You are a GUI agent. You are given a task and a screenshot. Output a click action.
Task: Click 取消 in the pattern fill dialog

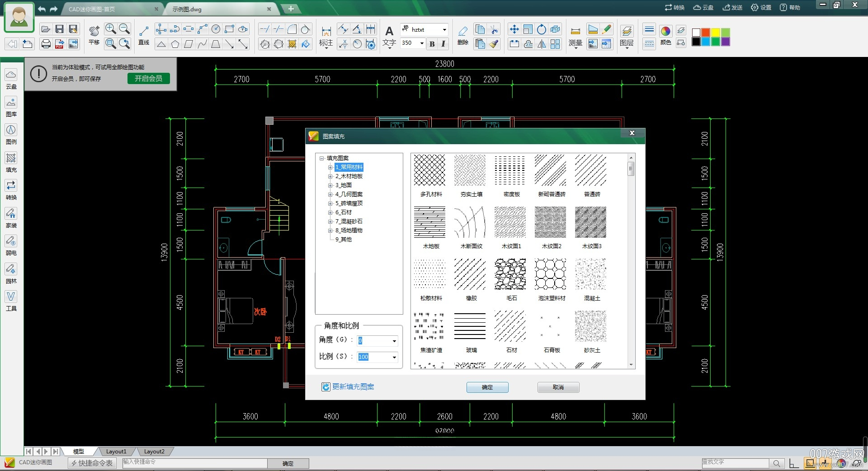tap(558, 387)
